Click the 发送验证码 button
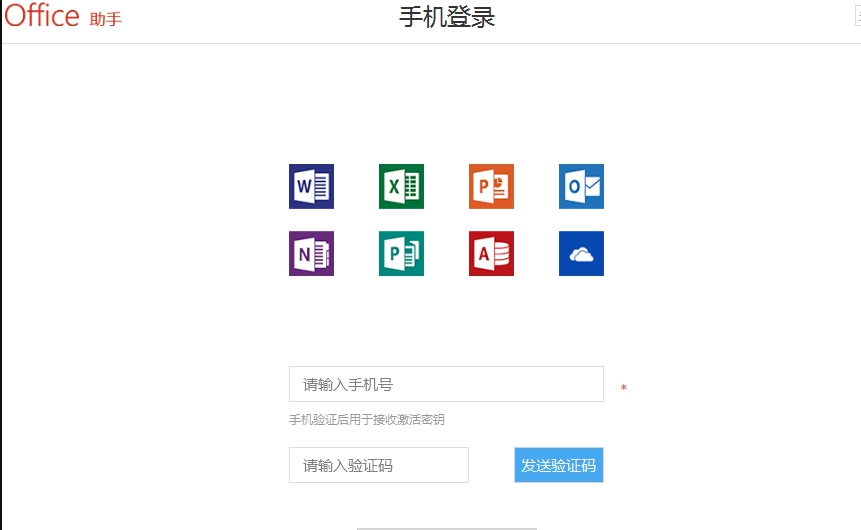The height and width of the screenshot is (530, 861). (559, 465)
